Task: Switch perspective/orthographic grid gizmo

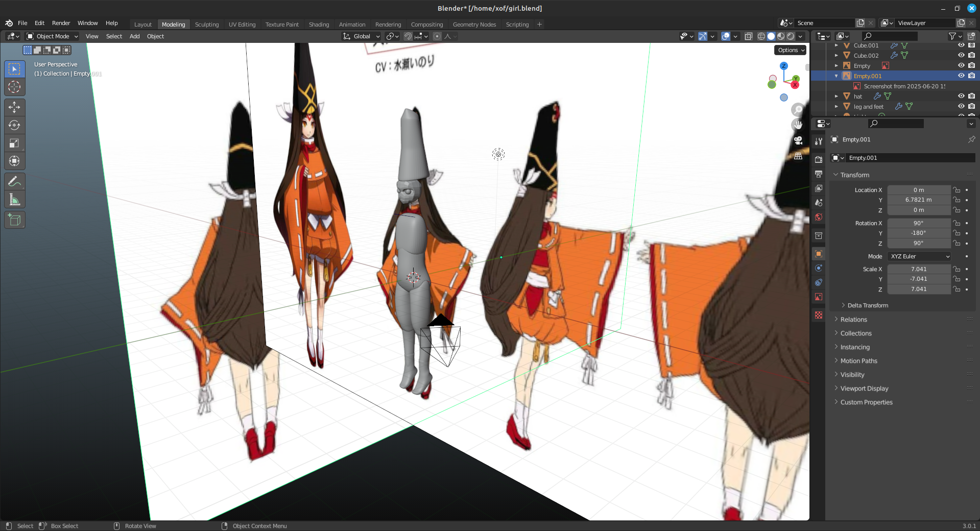Action: (798, 156)
